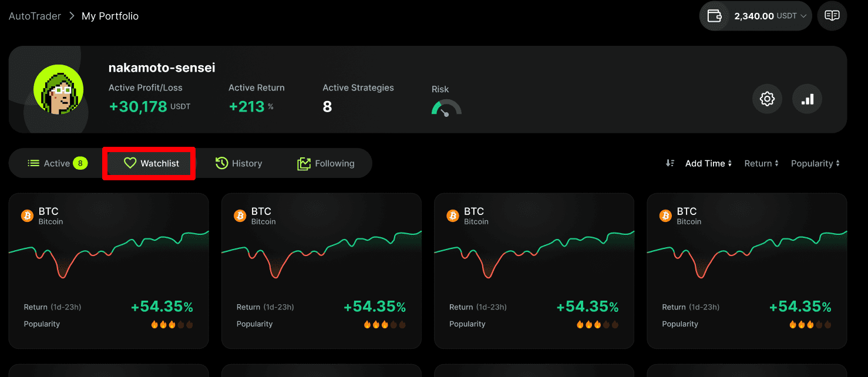Click the popularity flames on rightmost card
Screen dimensions: 868x377
coord(810,324)
